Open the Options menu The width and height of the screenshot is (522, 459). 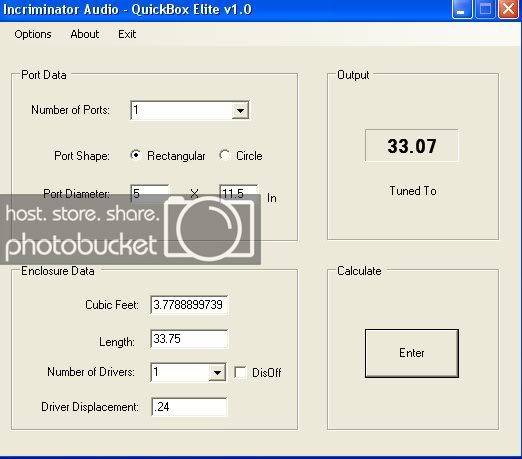(x=33, y=34)
